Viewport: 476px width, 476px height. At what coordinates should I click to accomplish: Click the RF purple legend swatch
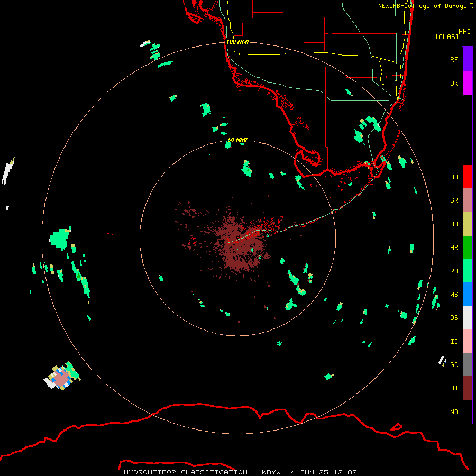tap(467, 59)
